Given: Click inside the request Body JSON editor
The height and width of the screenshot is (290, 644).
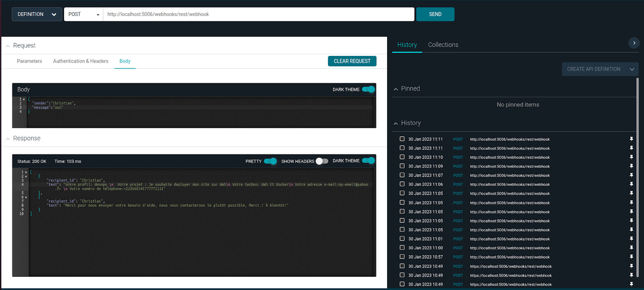Looking at the screenshot, I should [201, 112].
